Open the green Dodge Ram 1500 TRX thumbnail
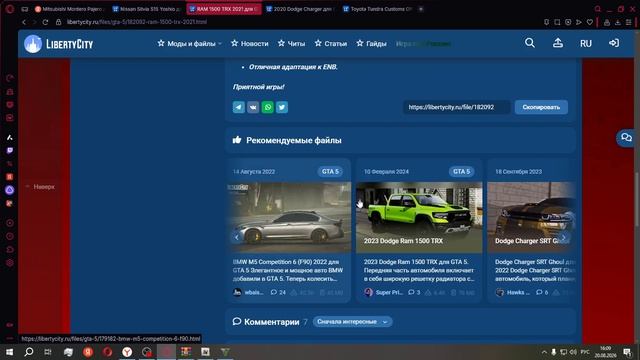The image size is (640, 360). [x=419, y=217]
